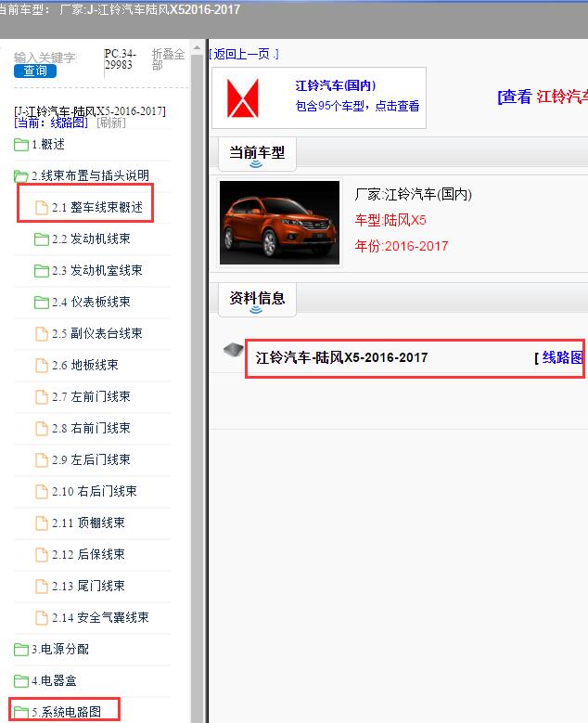Open 2.11 顶棚线束 document

[x=88, y=523]
